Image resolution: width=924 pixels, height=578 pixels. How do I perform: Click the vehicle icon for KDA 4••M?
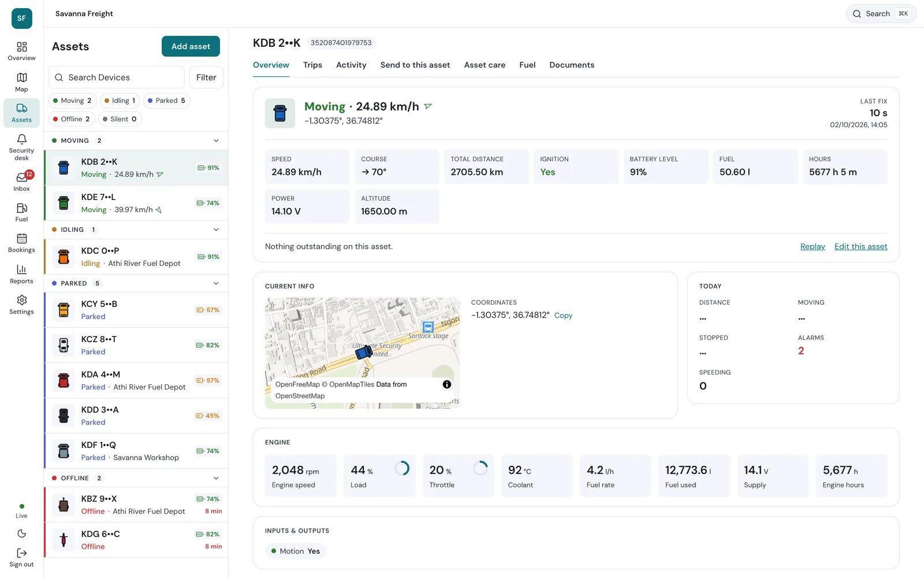[64, 380]
